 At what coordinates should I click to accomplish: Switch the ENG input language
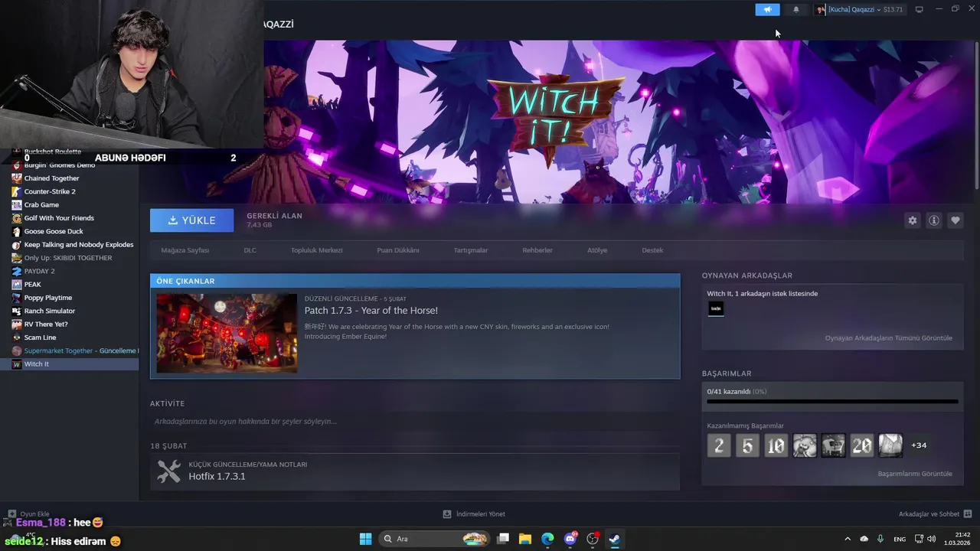click(900, 539)
